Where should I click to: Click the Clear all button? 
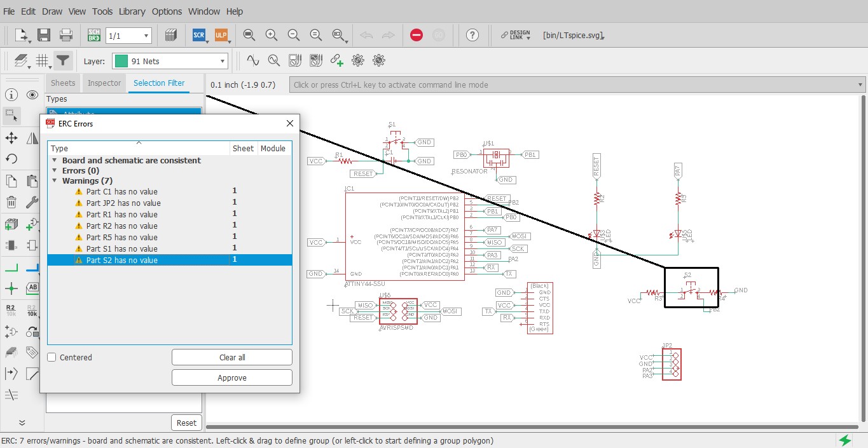point(231,357)
